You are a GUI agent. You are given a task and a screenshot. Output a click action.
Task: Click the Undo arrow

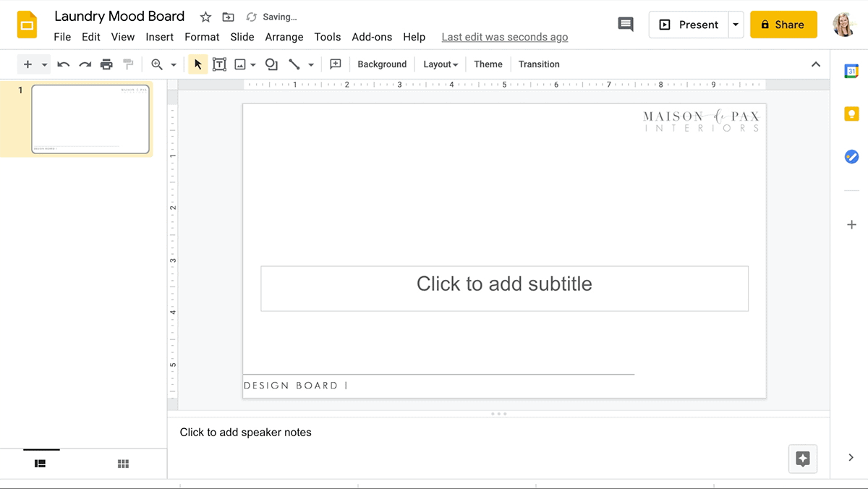(64, 64)
